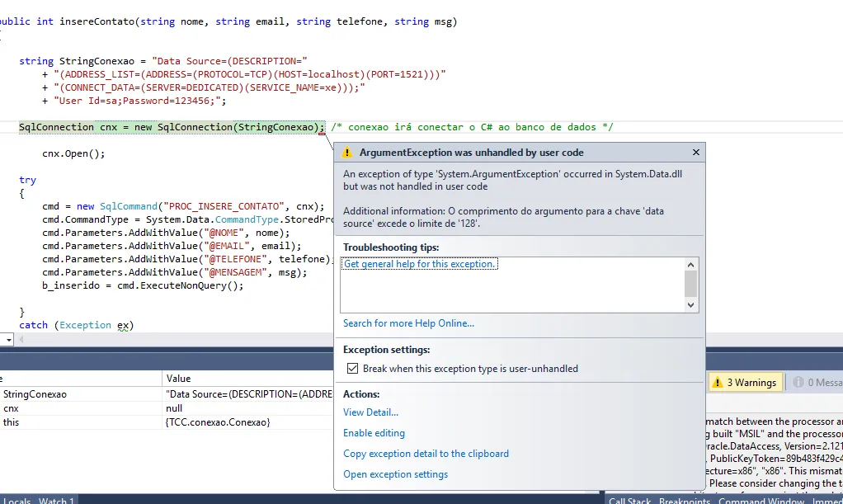Switch to Command Window tab

761,500
